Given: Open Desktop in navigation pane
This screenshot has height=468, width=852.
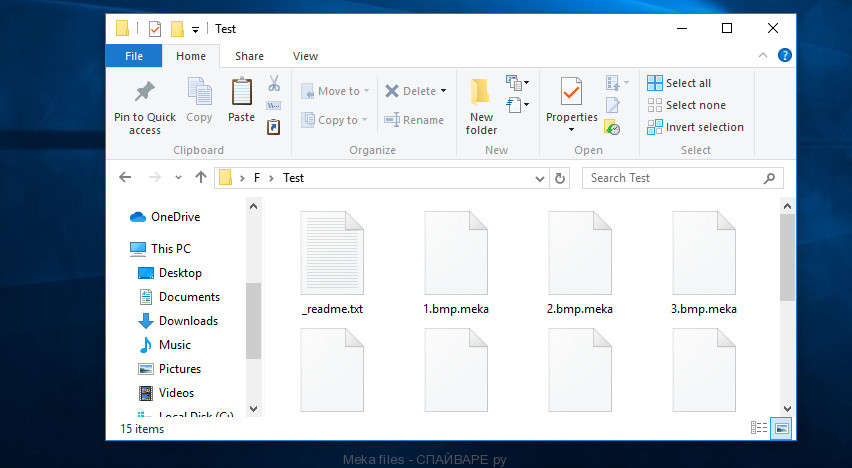Looking at the screenshot, I should click(x=170, y=272).
